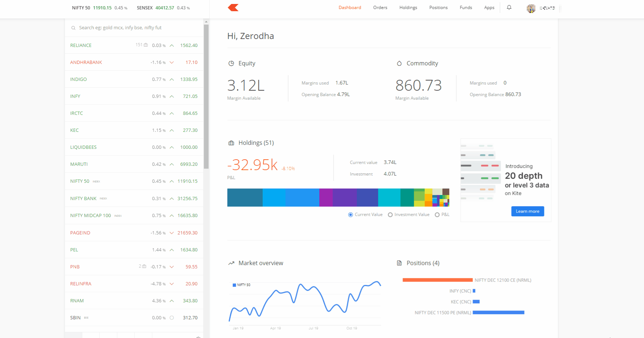The image size is (644, 338).
Task: Click the Kite logo in header
Action: tap(233, 8)
